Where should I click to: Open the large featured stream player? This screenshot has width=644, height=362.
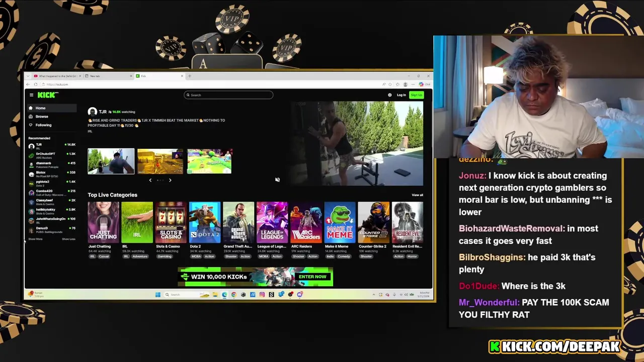pos(357,144)
